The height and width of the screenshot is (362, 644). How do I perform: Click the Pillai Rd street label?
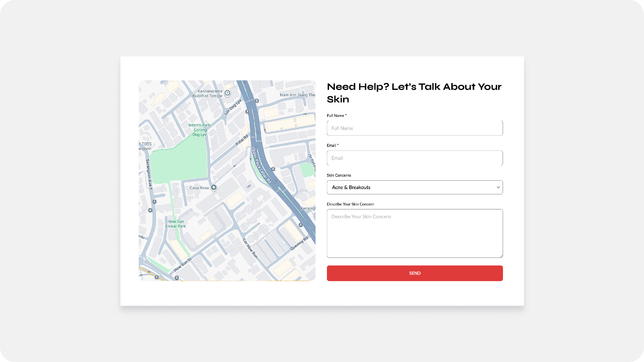(x=242, y=140)
